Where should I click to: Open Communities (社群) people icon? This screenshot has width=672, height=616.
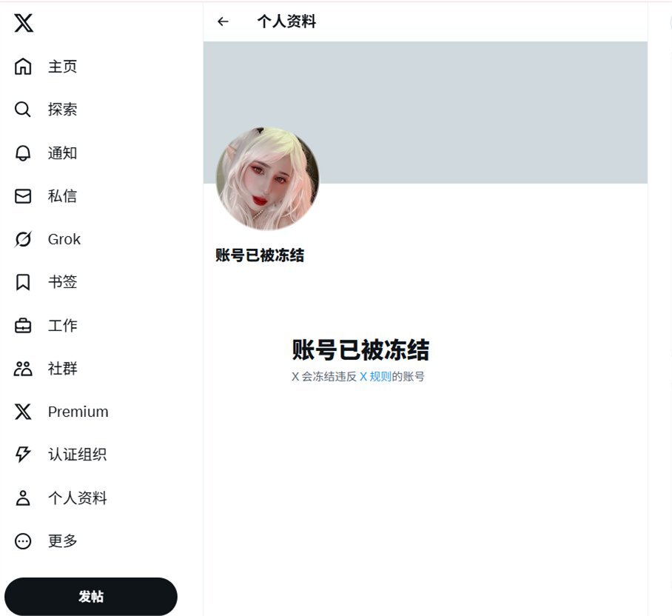coord(23,369)
